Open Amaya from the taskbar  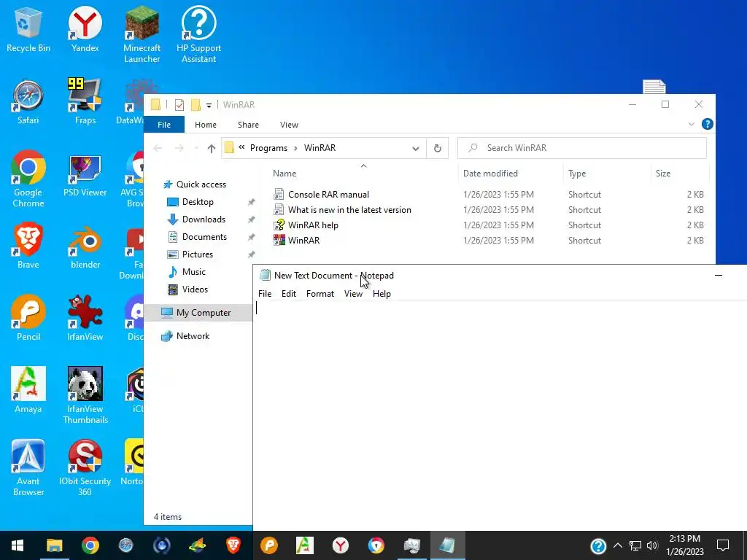[x=304, y=545]
